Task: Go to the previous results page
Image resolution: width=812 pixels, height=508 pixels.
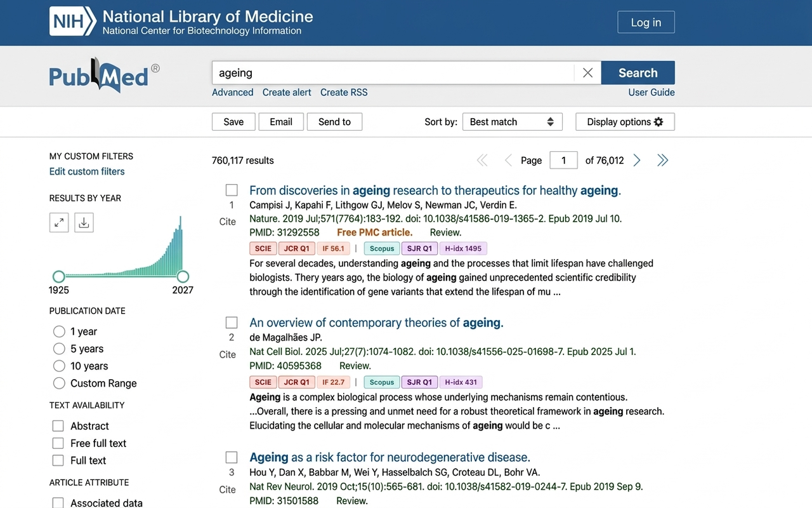Action: 507,161
